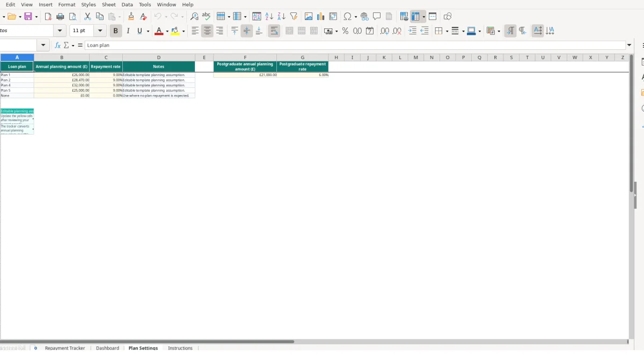644x362 pixels.
Task: Insert comment speech bubble icon
Action: pyautogui.click(x=377, y=17)
